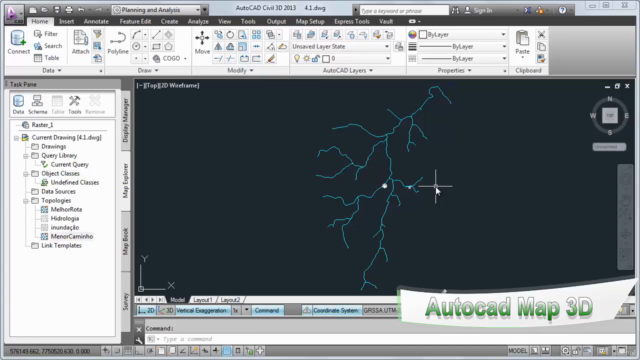The width and height of the screenshot is (640, 360).
Task: Toggle Snap mode in status bar
Action: [x=117, y=351]
